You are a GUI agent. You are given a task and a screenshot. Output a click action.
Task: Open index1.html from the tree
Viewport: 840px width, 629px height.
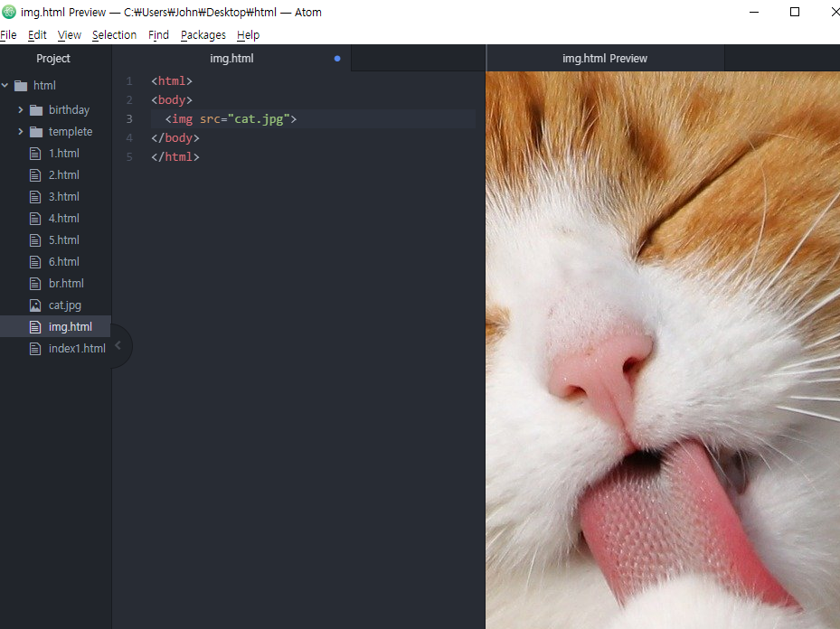coord(77,349)
